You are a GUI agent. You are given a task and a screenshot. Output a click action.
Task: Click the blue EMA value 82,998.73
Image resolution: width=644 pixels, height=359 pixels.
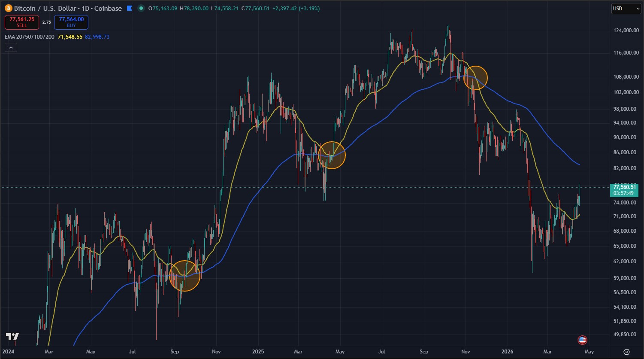(97, 37)
